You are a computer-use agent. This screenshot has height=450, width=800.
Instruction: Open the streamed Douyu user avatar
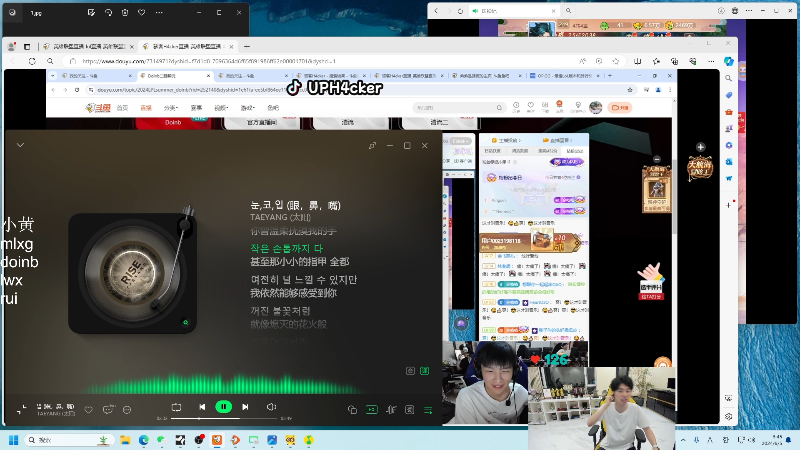(595, 108)
